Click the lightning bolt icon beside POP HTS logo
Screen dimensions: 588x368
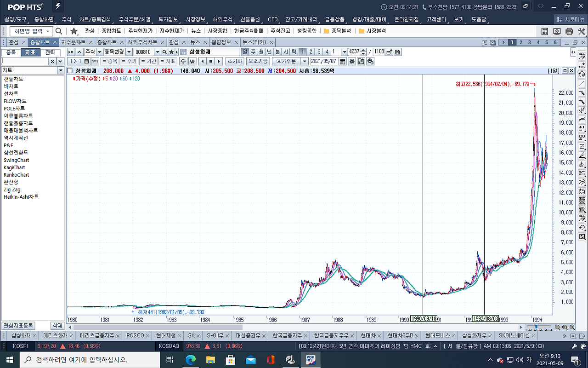coord(57,7)
